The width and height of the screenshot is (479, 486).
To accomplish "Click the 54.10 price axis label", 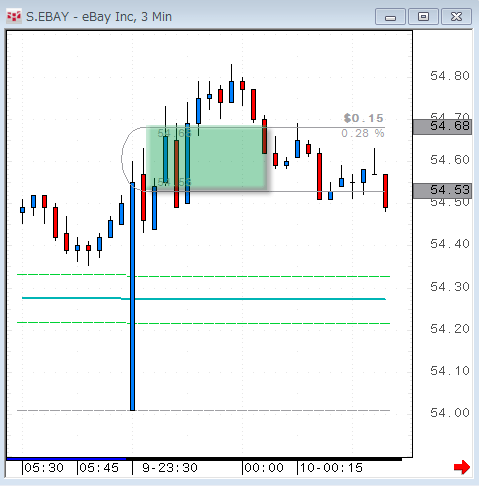I will [x=450, y=371].
